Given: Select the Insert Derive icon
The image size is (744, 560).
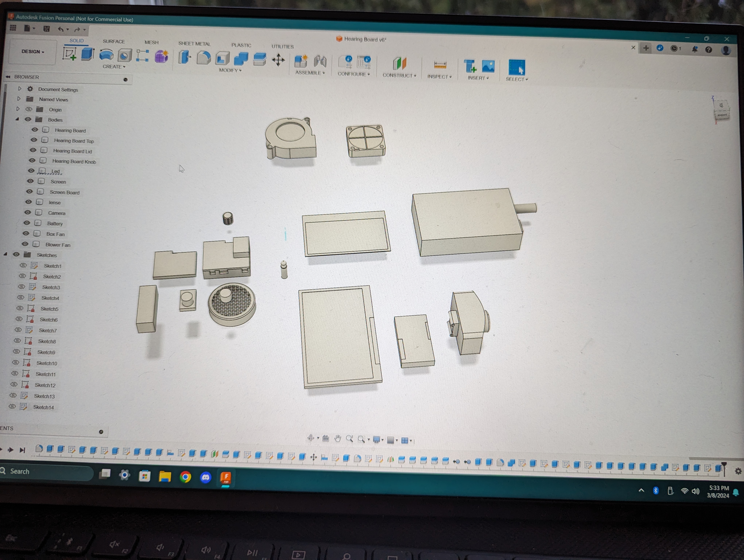Looking at the screenshot, I should pyautogui.click(x=470, y=66).
